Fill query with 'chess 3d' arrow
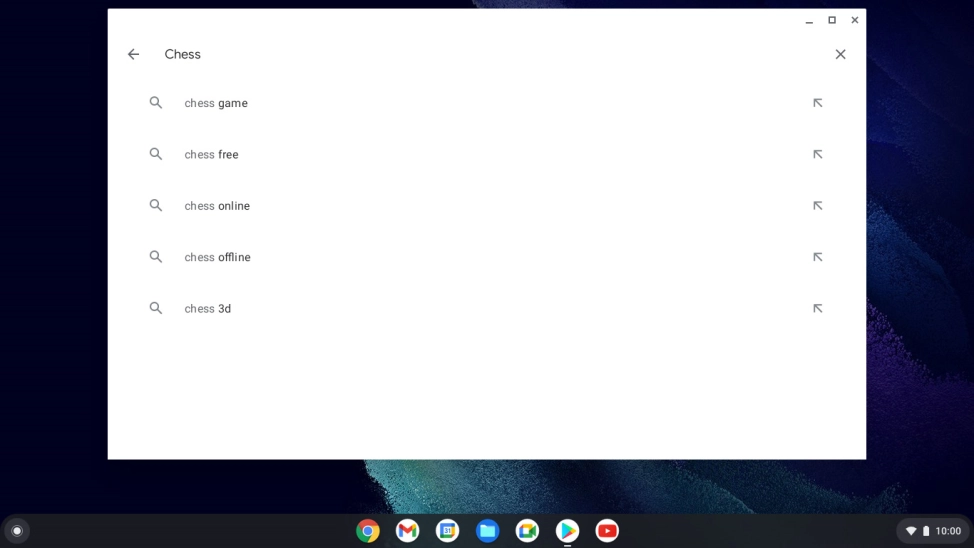974x548 pixels. point(817,308)
